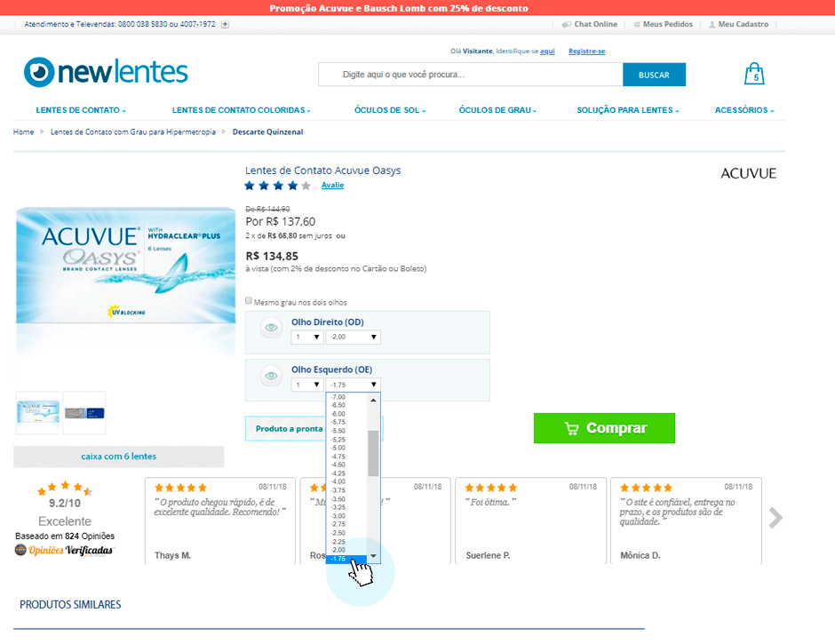Image resolution: width=835 pixels, height=644 pixels.
Task: Go to Home in the breadcrumb
Action: [23, 132]
